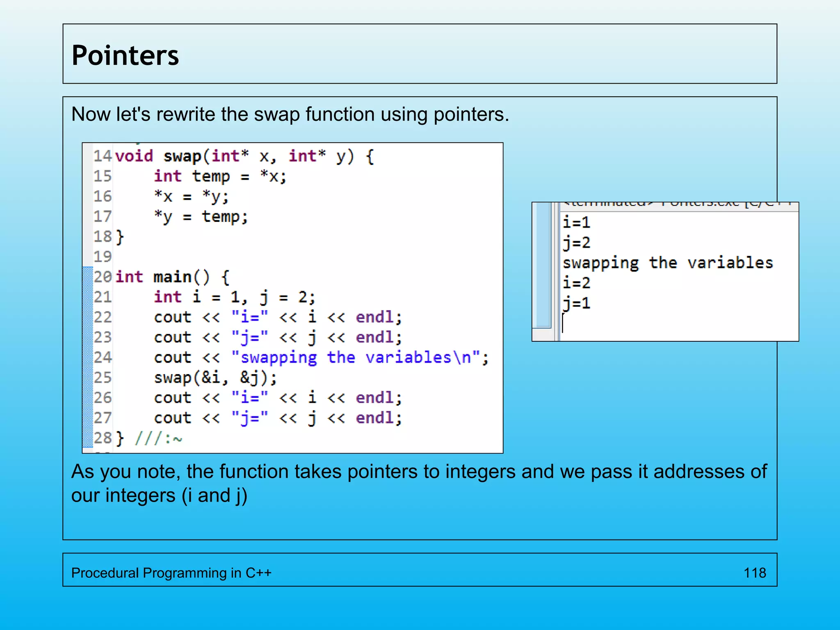This screenshot has height=630, width=840.
Task: Click the footer 'Procedural Programming in C++'
Action: (171, 573)
